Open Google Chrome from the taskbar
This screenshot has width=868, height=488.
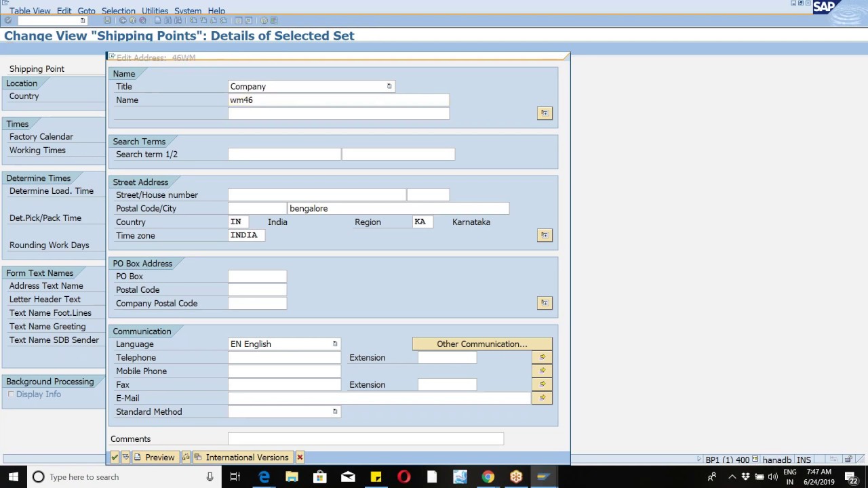pos(488,477)
